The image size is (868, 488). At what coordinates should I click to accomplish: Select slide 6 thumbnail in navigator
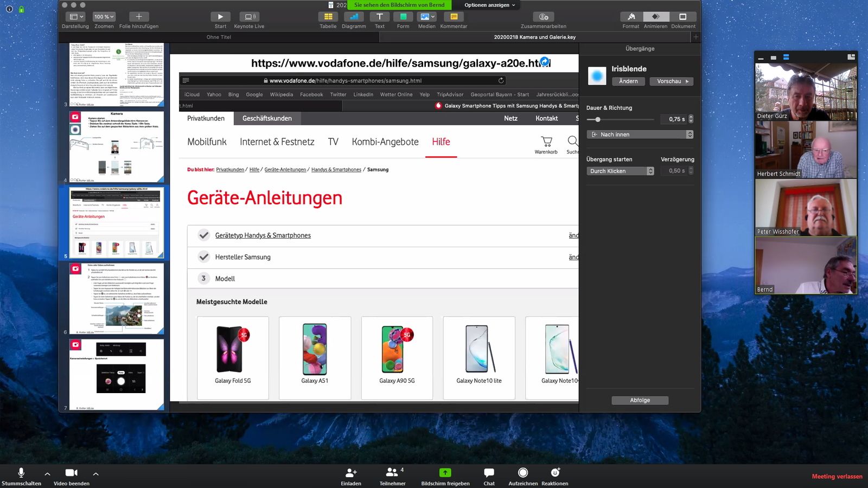coord(116,298)
